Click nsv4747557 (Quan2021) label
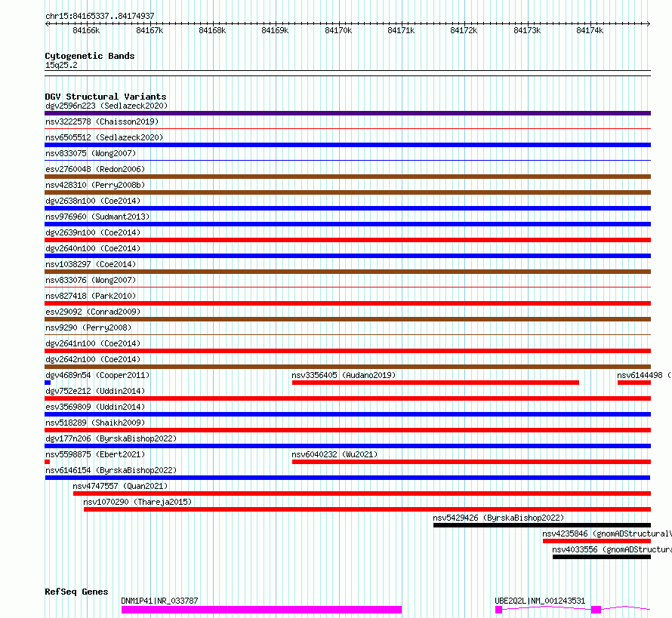 tap(120, 486)
